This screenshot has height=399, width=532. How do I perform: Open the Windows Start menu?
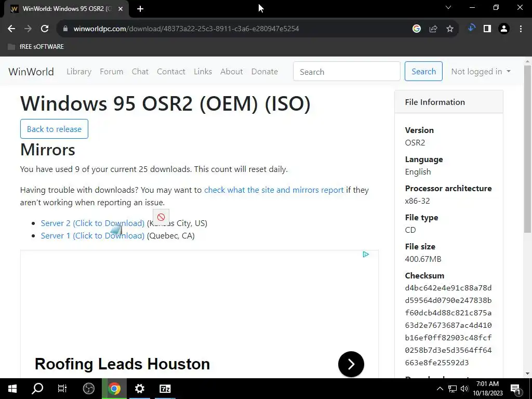12,389
